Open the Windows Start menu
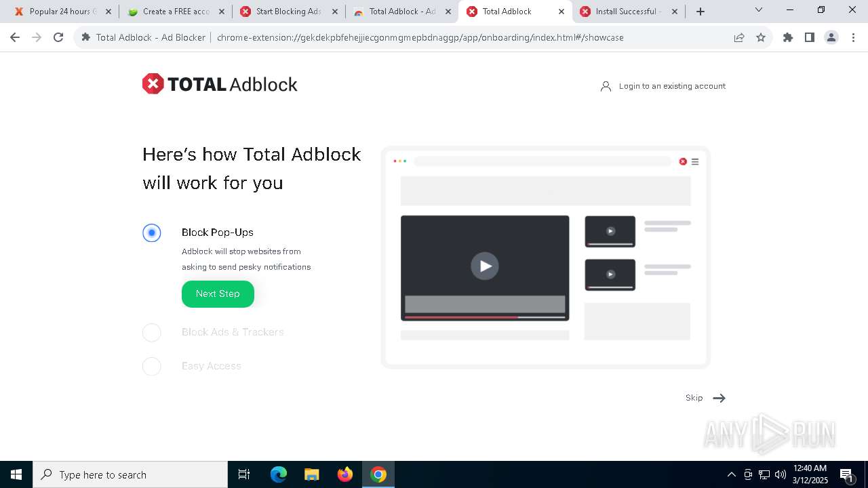 16,474
